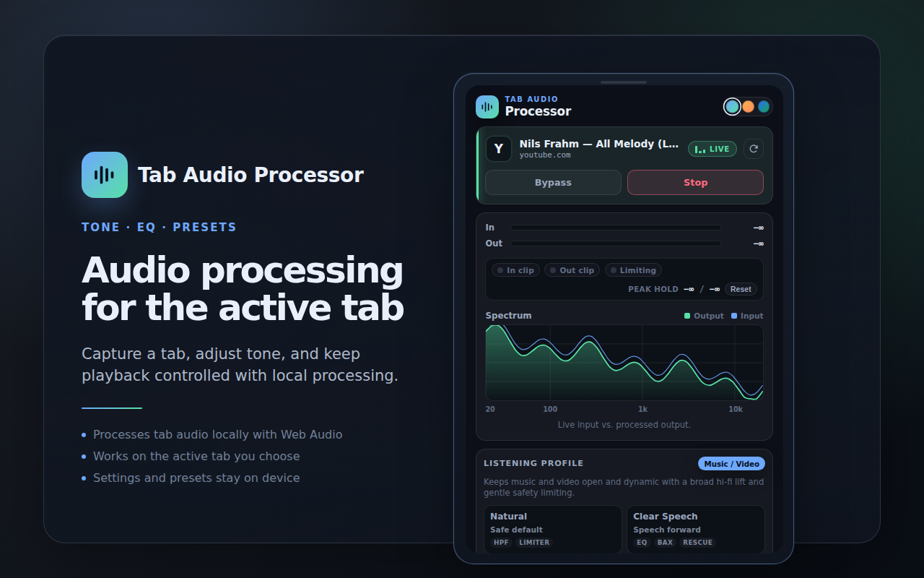Click the drag handle atop the panel
The image size is (924, 578).
coord(624,82)
